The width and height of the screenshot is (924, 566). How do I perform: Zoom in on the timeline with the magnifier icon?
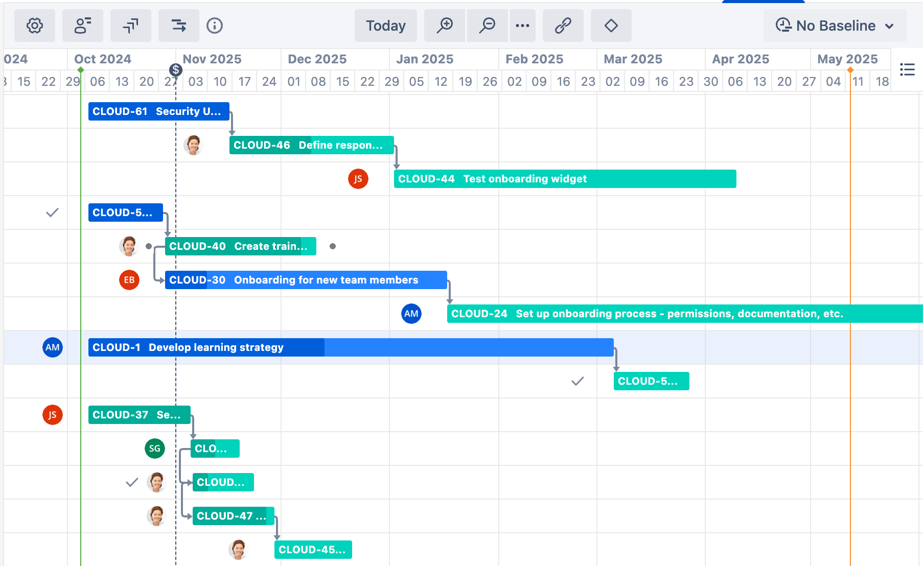tap(444, 26)
